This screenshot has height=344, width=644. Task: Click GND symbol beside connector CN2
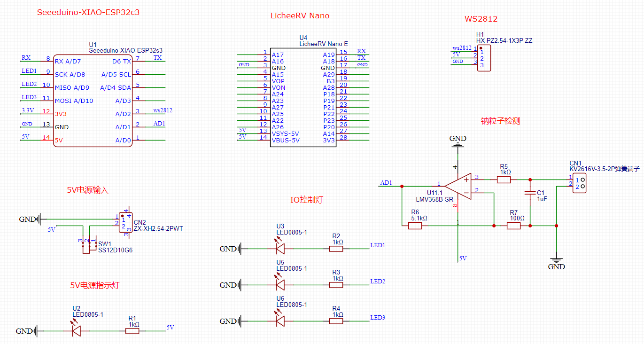click(31, 219)
